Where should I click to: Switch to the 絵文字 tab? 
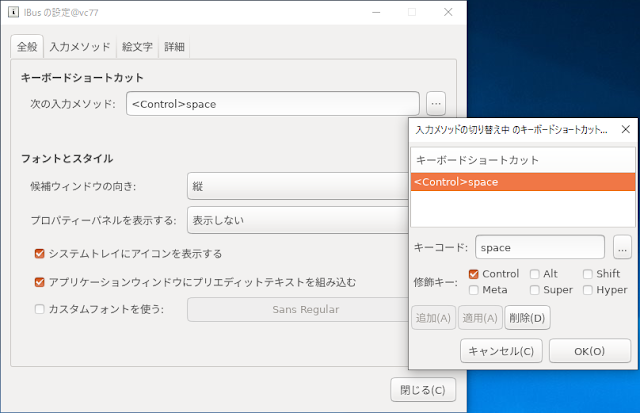click(137, 47)
